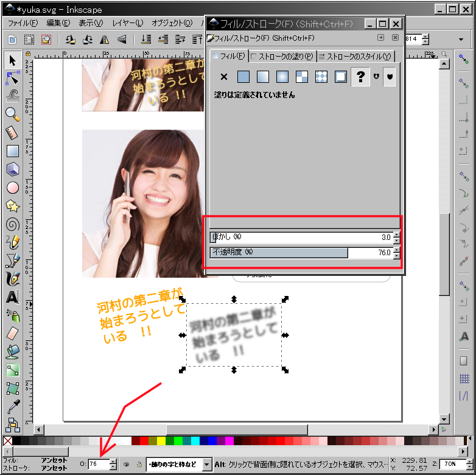Select the Paint Bucket tool

point(12,352)
